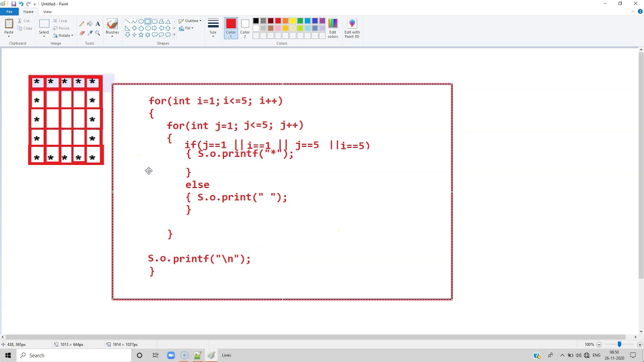
Task: Choose the Left arrow shape
Action: (162, 28)
